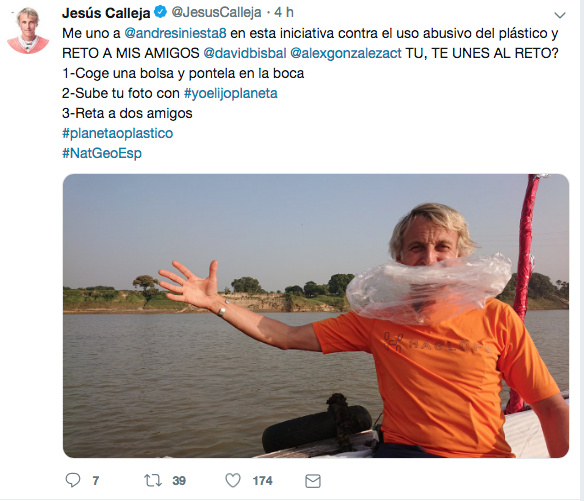
Task: Open Jesús Calleja's profile avatar
Action: pos(28,31)
